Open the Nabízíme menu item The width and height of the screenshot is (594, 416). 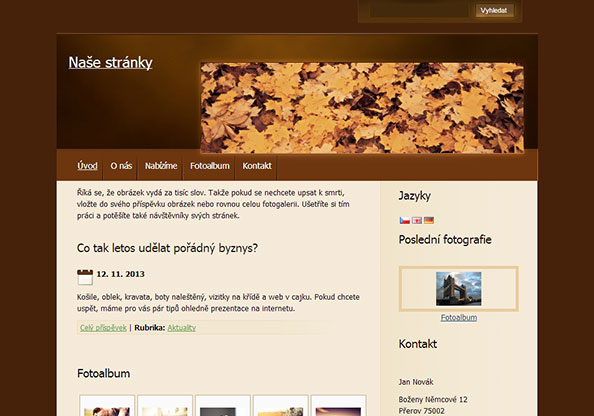click(x=161, y=166)
